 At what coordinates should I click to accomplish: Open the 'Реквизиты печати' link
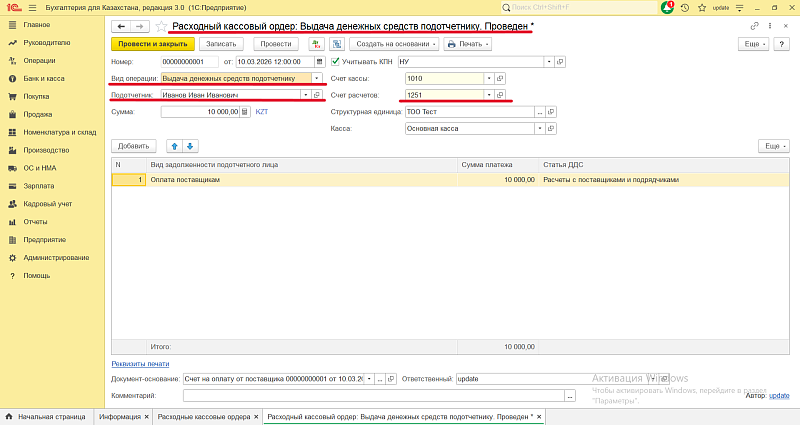(140, 364)
